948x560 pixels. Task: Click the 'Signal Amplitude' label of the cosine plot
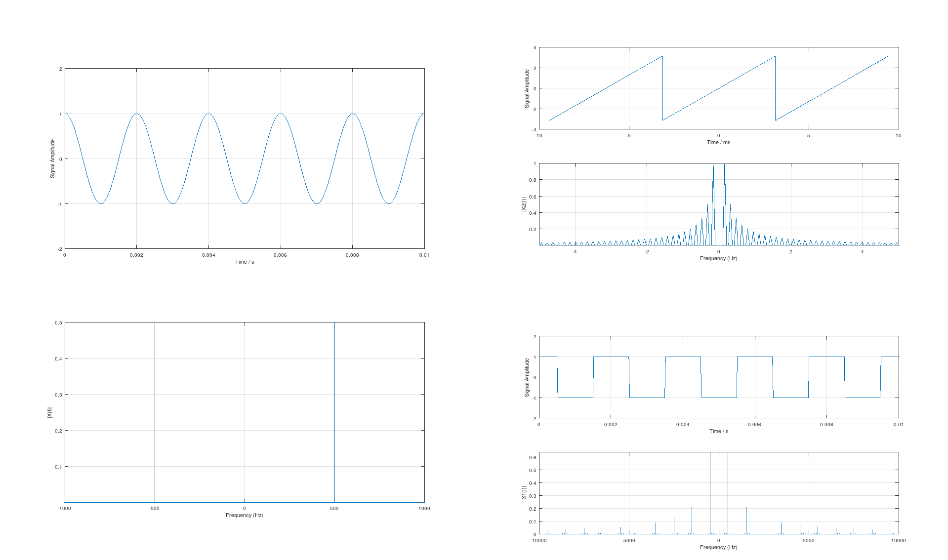coord(52,159)
